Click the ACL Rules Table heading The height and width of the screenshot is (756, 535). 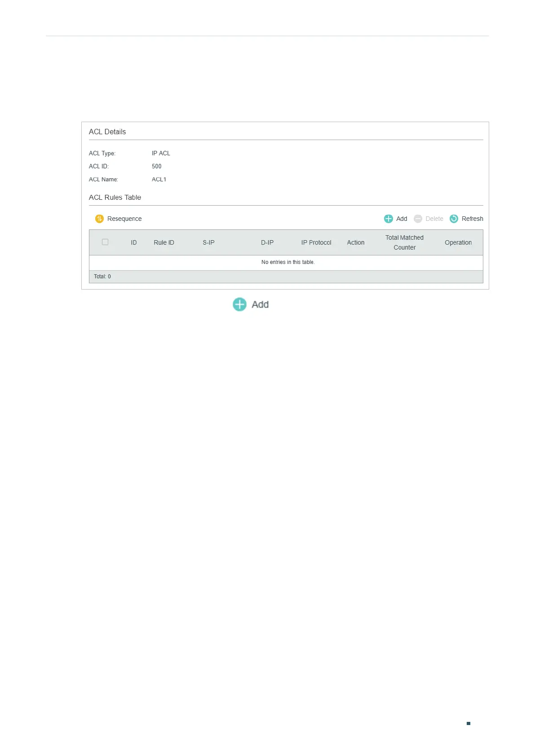[x=115, y=198]
